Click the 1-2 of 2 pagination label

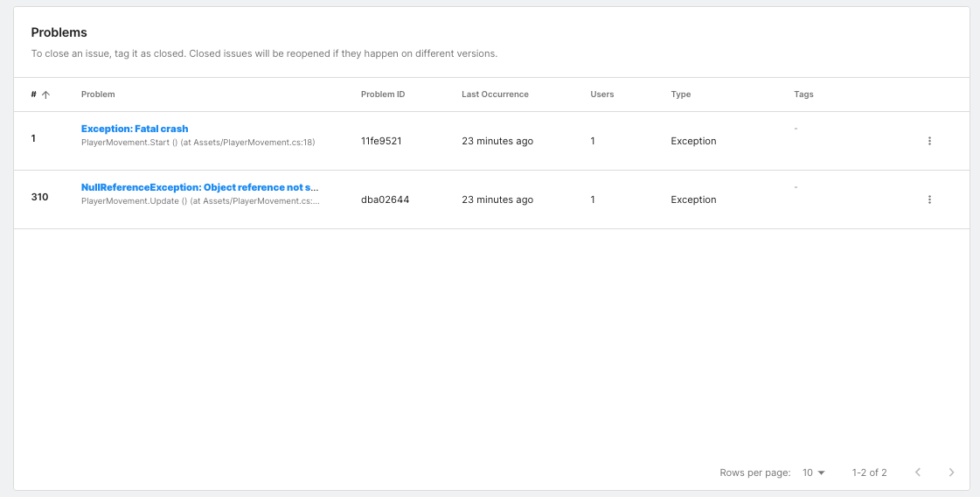click(869, 472)
